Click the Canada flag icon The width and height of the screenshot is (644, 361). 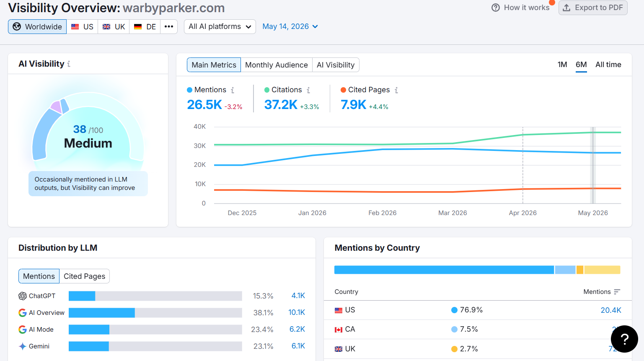point(339,330)
